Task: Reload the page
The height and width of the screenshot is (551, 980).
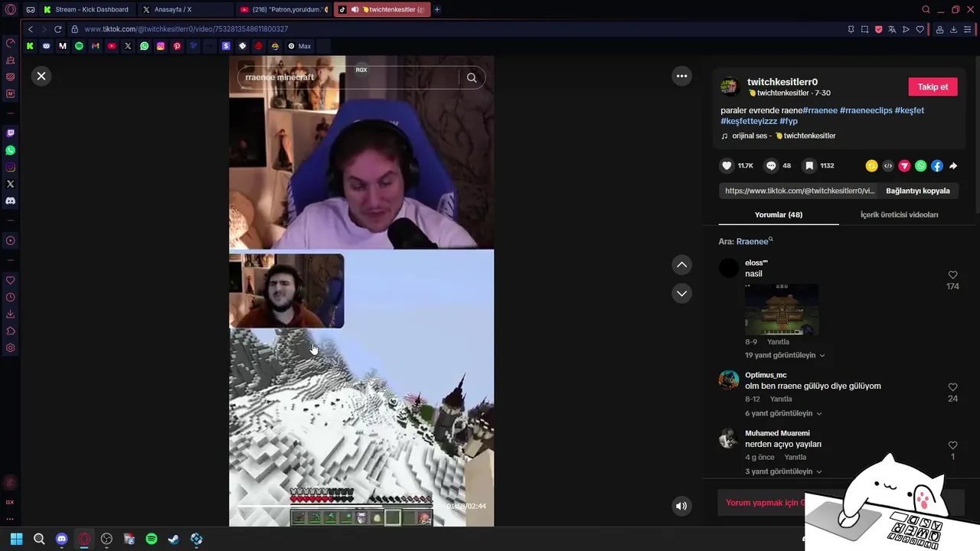Action: point(57,29)
